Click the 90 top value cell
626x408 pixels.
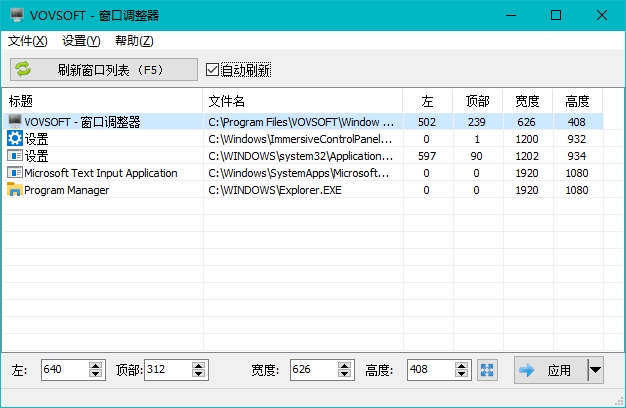coord(477,156)
